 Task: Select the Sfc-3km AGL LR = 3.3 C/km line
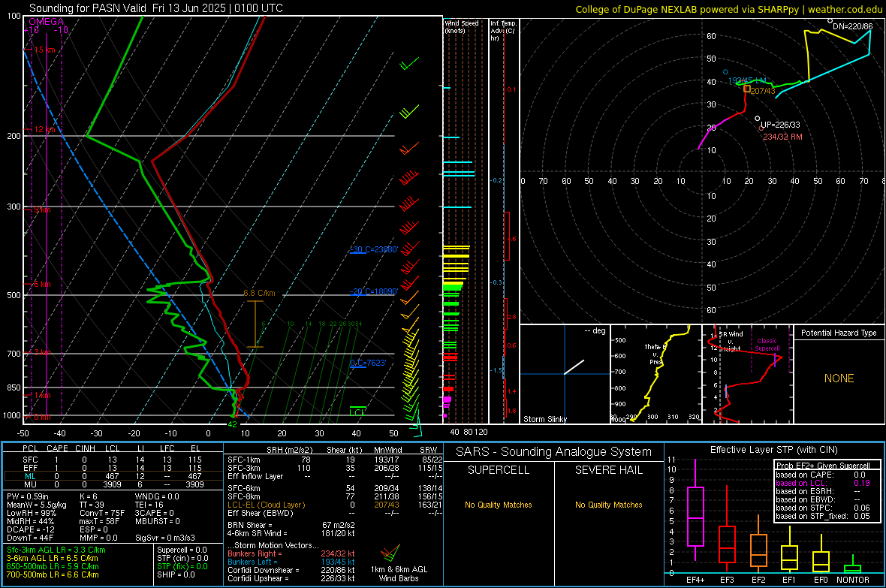(56, 550)
